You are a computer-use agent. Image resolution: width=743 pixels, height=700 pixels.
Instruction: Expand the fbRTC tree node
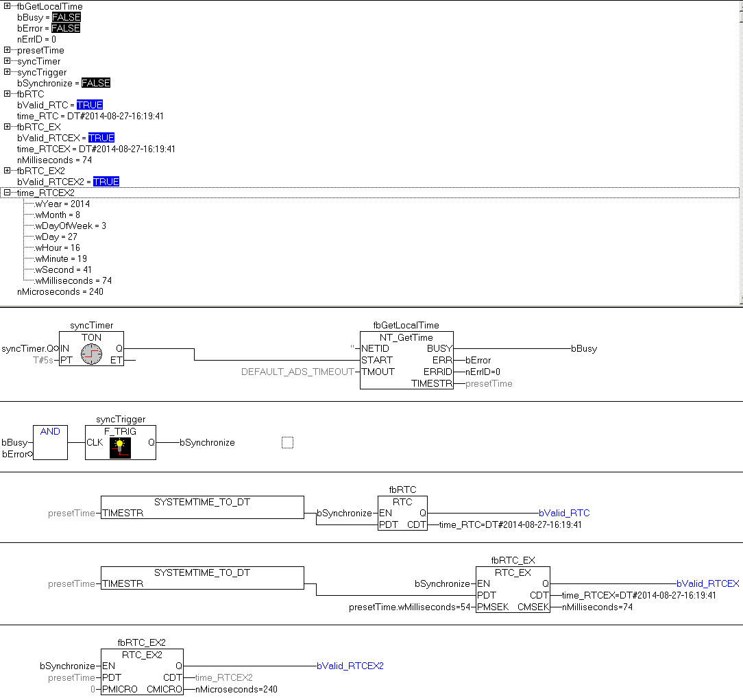(x=7, y=94)
